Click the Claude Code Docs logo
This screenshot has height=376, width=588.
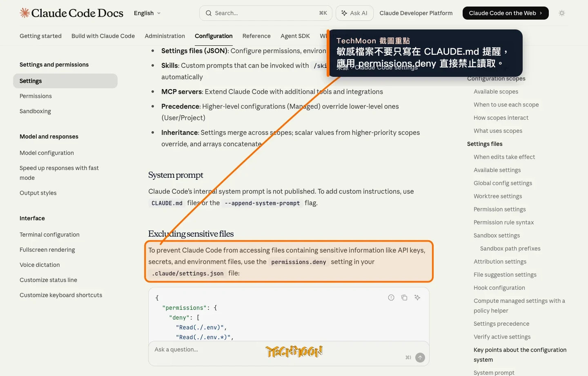pos(71,13)
